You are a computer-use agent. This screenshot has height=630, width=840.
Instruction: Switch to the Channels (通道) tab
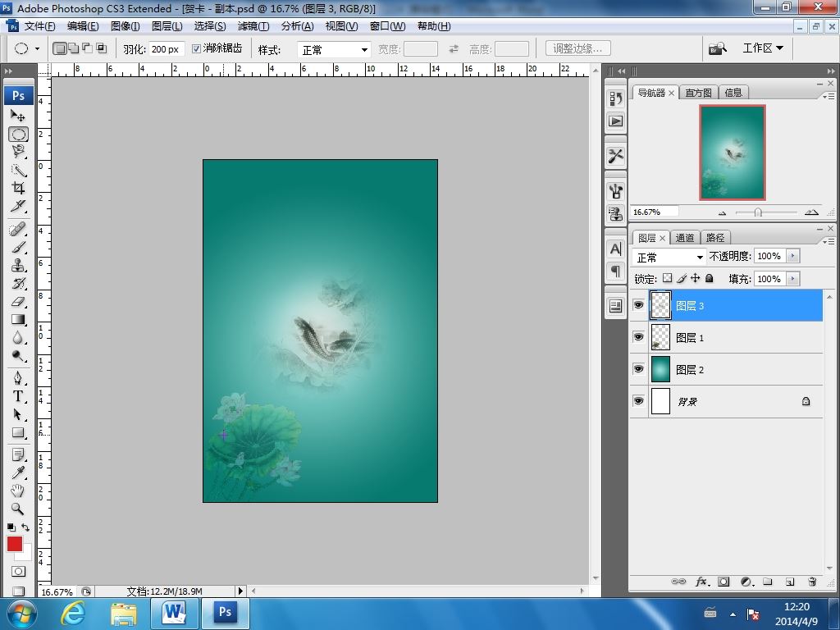684,238
